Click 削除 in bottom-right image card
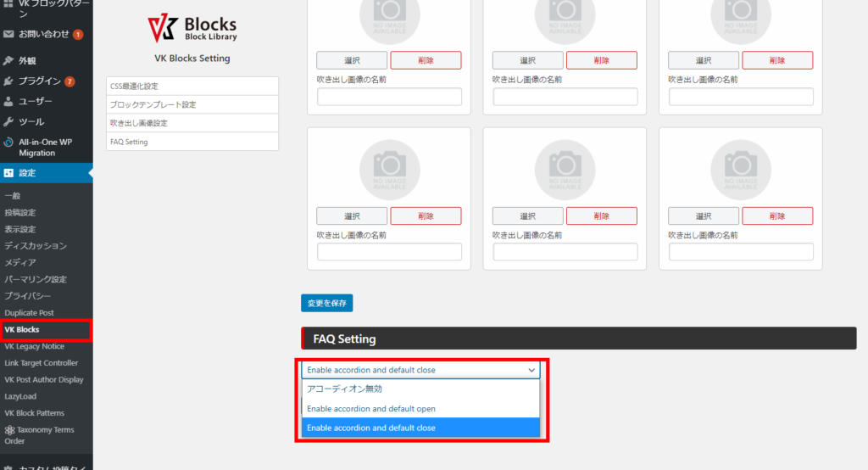The image size is (868, 470). (777, 216)
